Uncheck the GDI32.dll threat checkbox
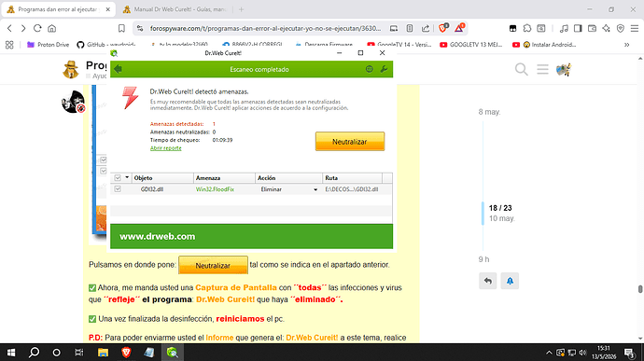This screenshot has height=361, width=644. click(x=118, y=189)
